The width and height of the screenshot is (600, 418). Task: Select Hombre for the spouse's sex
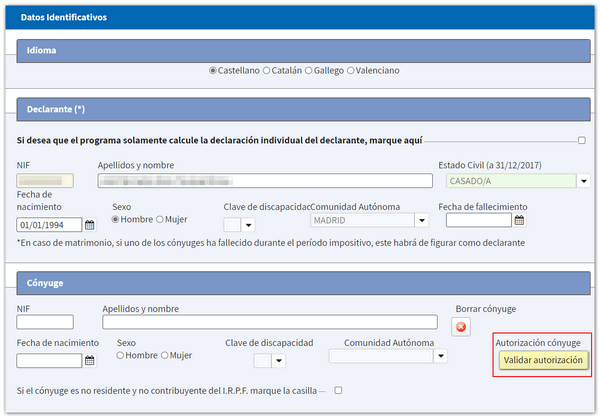pos(121,355)
